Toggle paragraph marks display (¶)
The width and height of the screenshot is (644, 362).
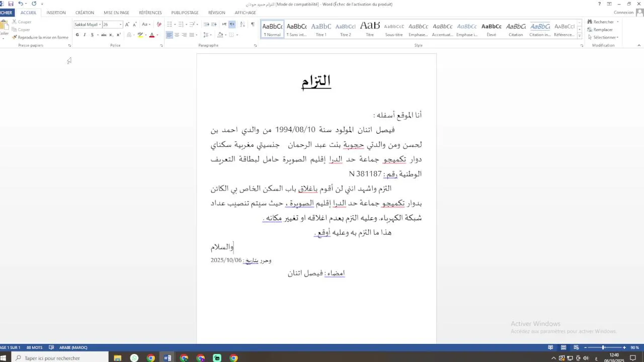[x=253, y=24]
